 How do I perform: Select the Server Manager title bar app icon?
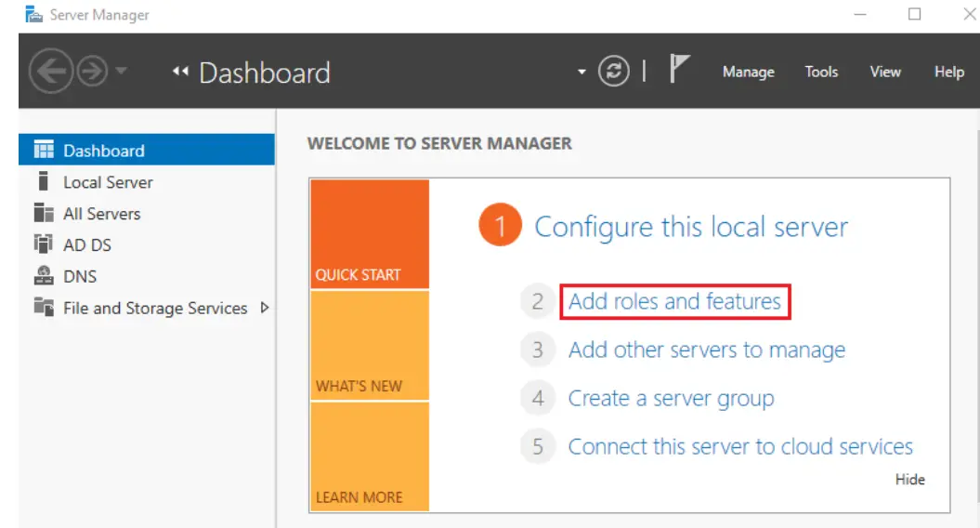click(33, 14)
